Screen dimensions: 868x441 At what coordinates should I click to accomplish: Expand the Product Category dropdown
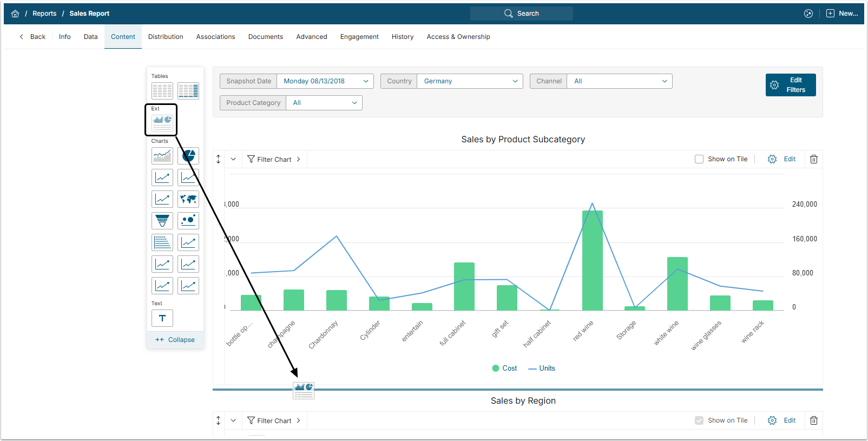pos(324,103)
